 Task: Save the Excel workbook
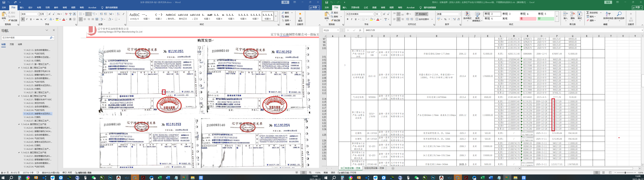(327, 2)
